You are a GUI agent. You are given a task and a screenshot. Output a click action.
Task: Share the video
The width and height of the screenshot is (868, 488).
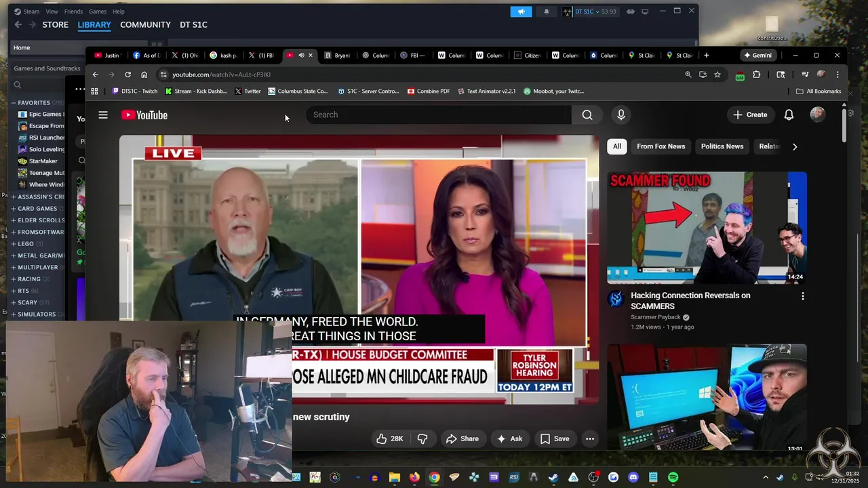(x=462, y=439)
